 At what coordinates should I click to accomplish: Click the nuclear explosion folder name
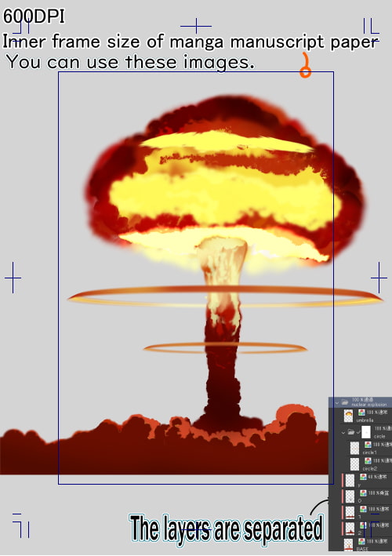click(x=369, y=405)
